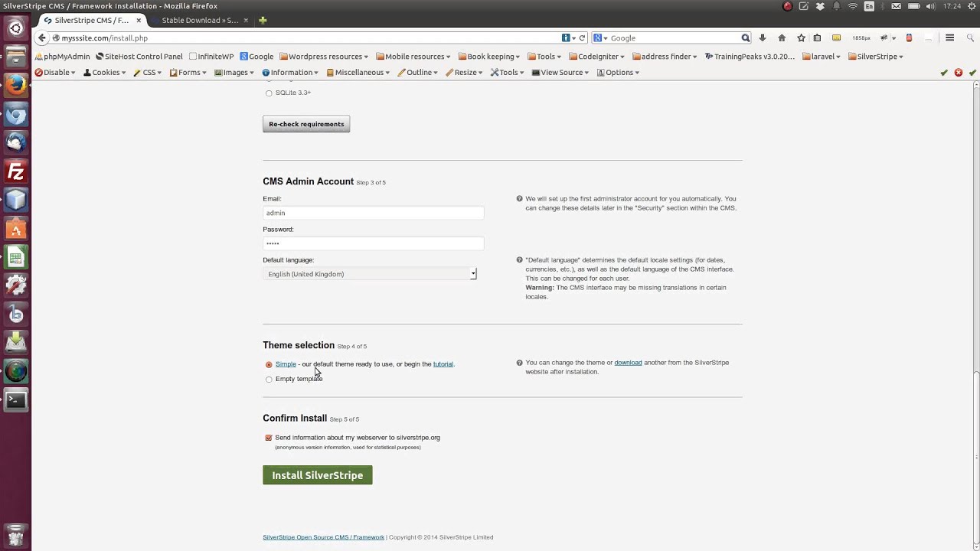Open the Firefox hamburger menu
The width and height of the screenshot is (980, 551).
point(949,37)
